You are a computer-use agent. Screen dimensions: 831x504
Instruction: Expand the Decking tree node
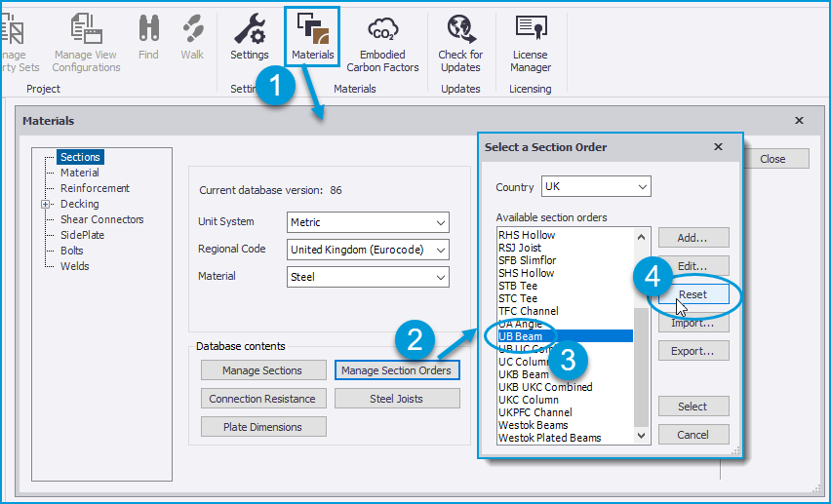[46, 204]
